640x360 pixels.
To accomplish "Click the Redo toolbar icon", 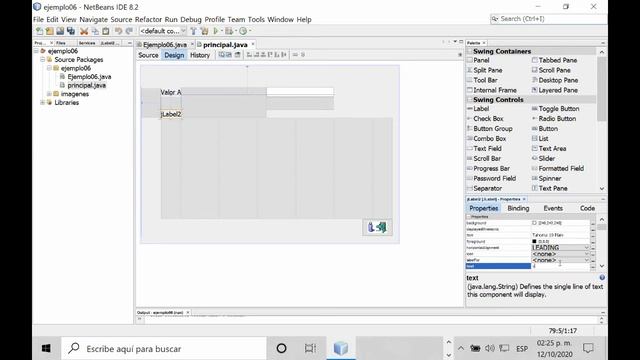I will [x=129, y=31].
